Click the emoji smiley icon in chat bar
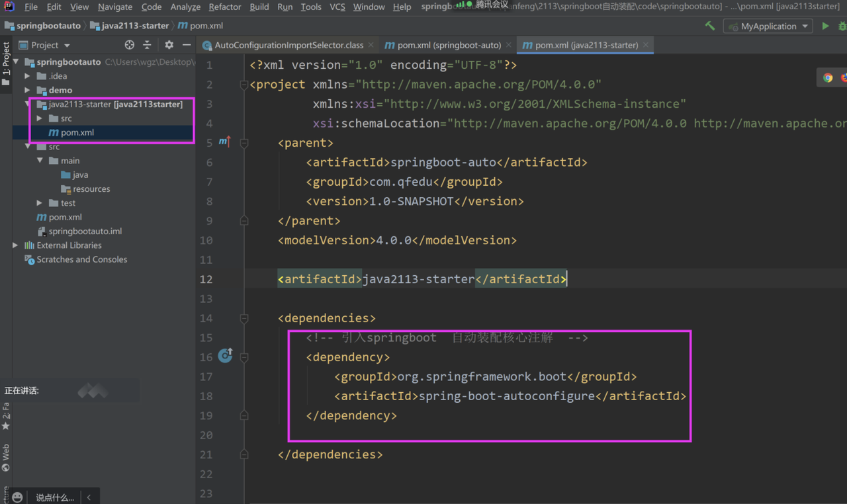 point(18,497)
